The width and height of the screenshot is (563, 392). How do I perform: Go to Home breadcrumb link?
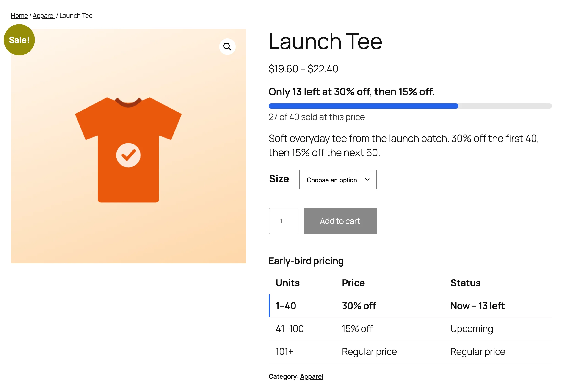click(19, 15)
